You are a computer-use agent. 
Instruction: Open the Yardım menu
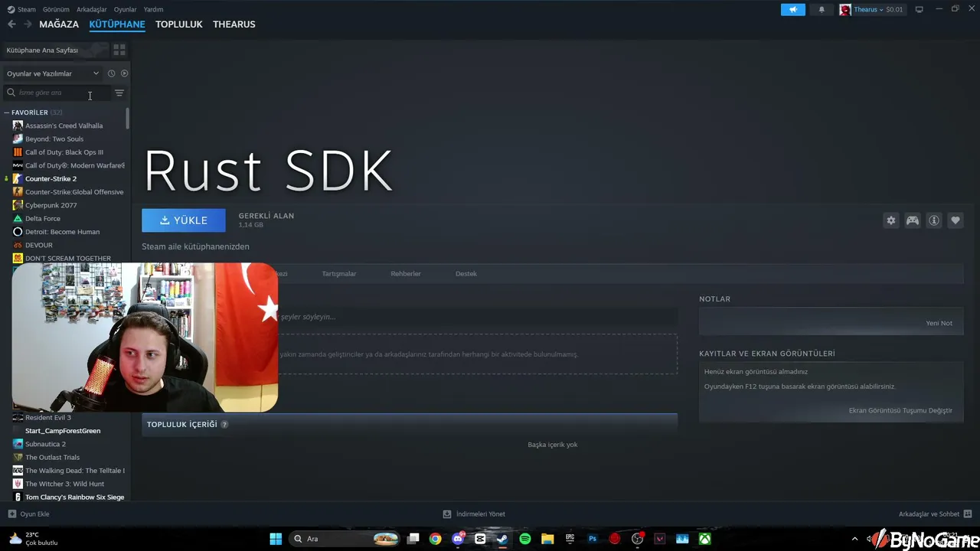pyautogui.click(x=153, y=9)
